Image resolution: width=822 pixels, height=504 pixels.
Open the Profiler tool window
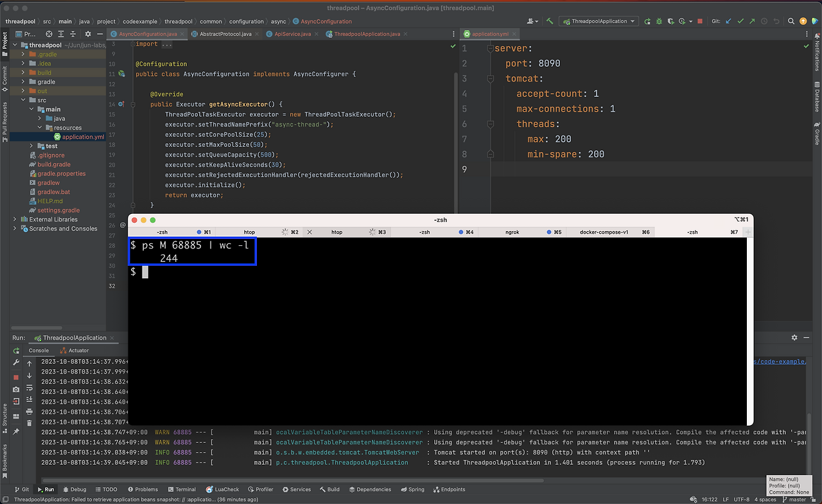[260, 489]
